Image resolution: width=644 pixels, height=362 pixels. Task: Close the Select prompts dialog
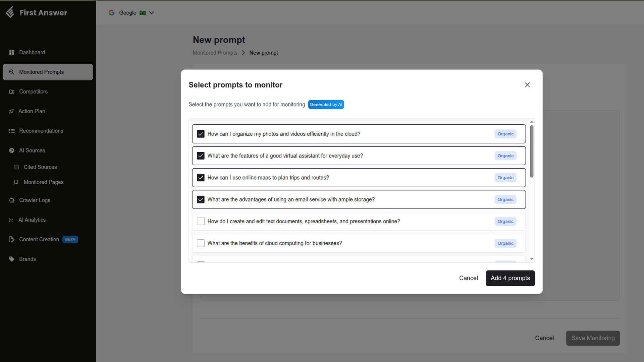[x=527, y=85]
